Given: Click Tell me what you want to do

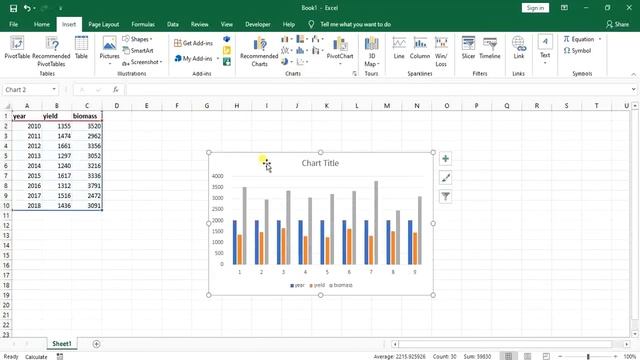Looking at the screenshot, I should [x=356, y=24].
